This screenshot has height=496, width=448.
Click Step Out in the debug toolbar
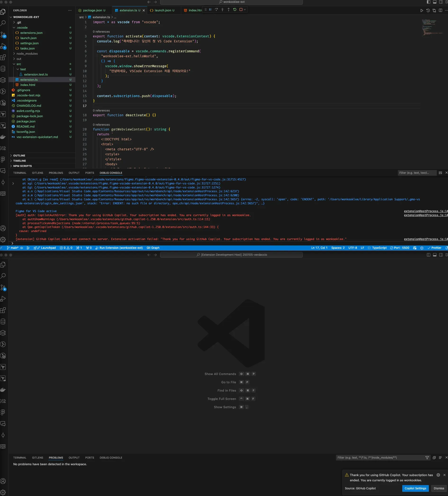[x=228, y=10]
